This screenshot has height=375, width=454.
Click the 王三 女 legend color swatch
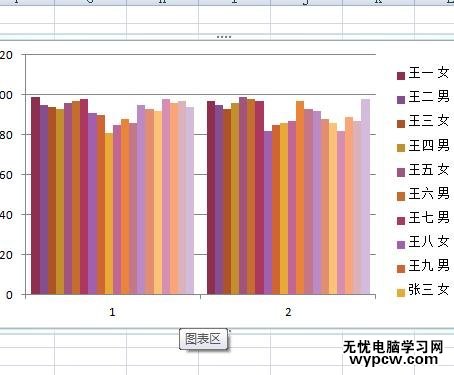tap(401, 124)
